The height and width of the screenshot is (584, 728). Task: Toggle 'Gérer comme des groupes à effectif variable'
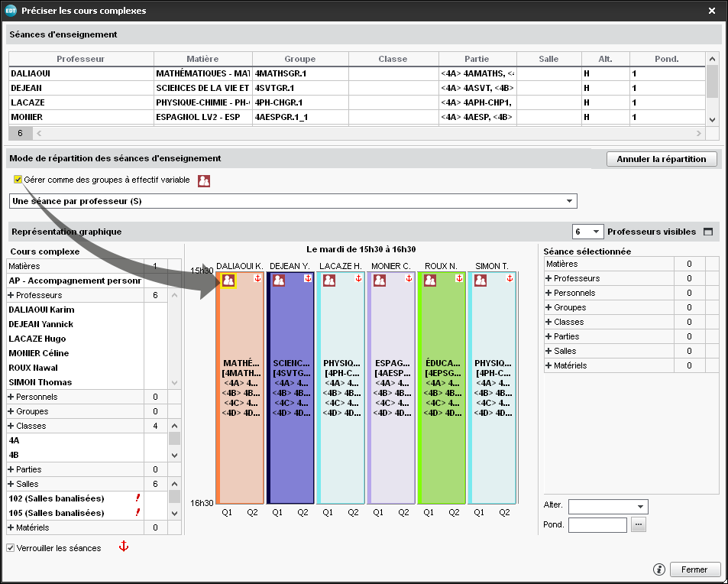pyautogui.click(x=18, y=180)
